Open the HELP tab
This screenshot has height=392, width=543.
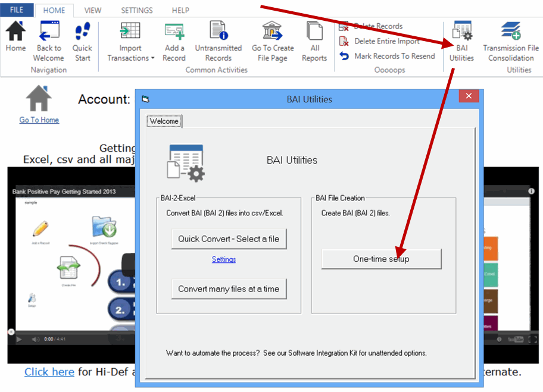[180, 10]
